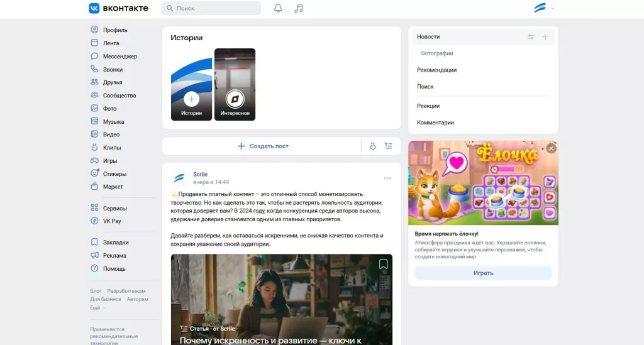Switch to the Комментарии feed tab

(x=435, y=123)
